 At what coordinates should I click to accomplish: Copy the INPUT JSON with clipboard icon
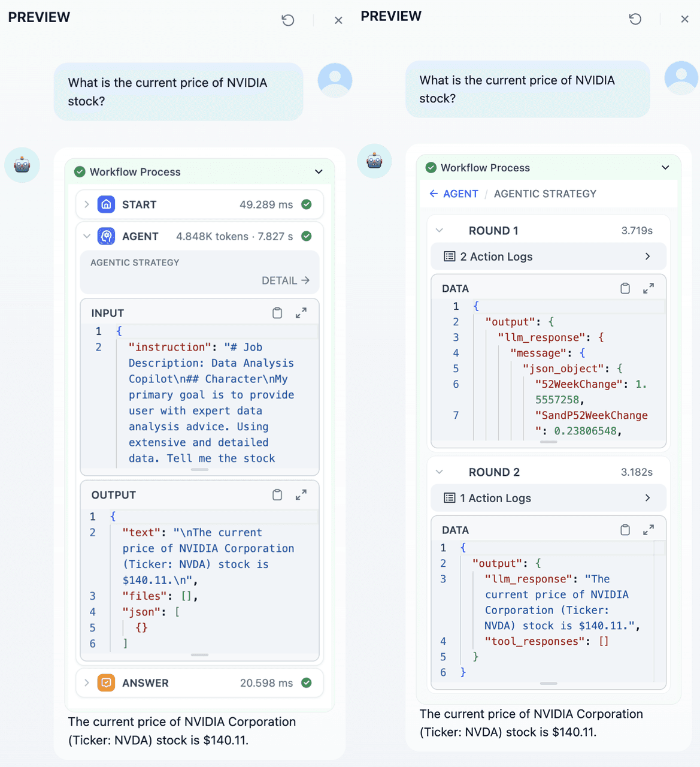[x=277, y=313]
